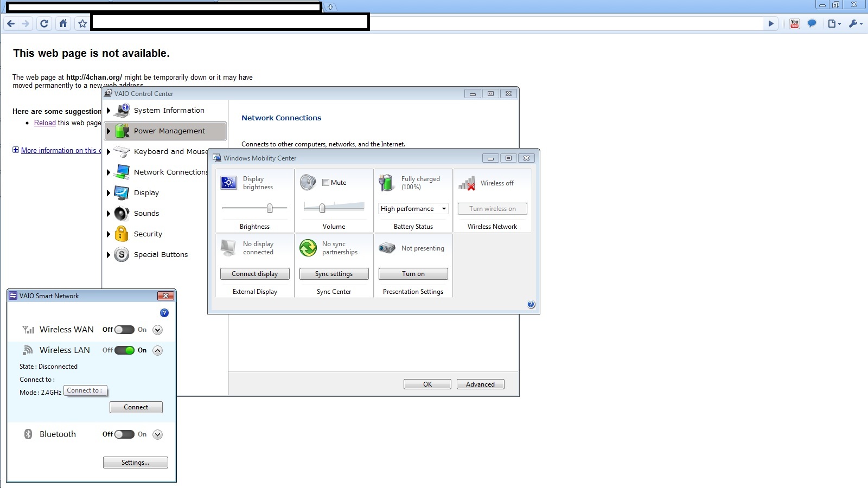Check the Mute checkbox

pos(326,183)
